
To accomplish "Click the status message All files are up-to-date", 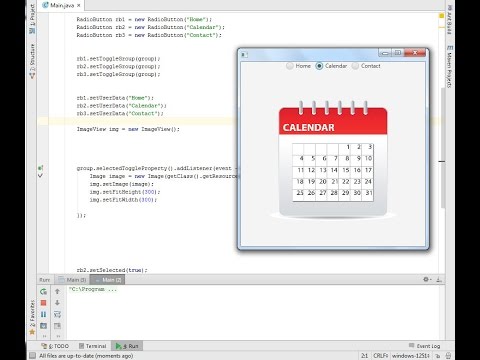I will click(x=86, y=356).
